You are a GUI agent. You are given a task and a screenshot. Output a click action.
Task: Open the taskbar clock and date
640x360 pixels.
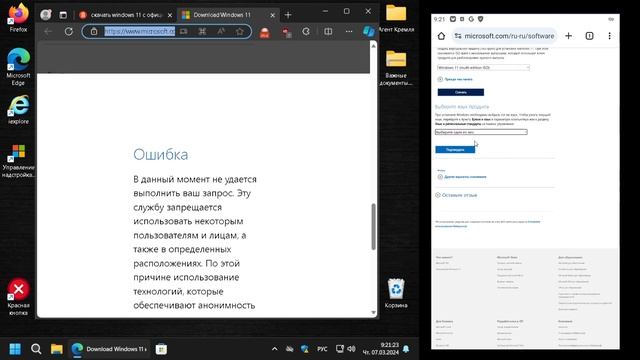pyautogui.click(x=381, y=349)
